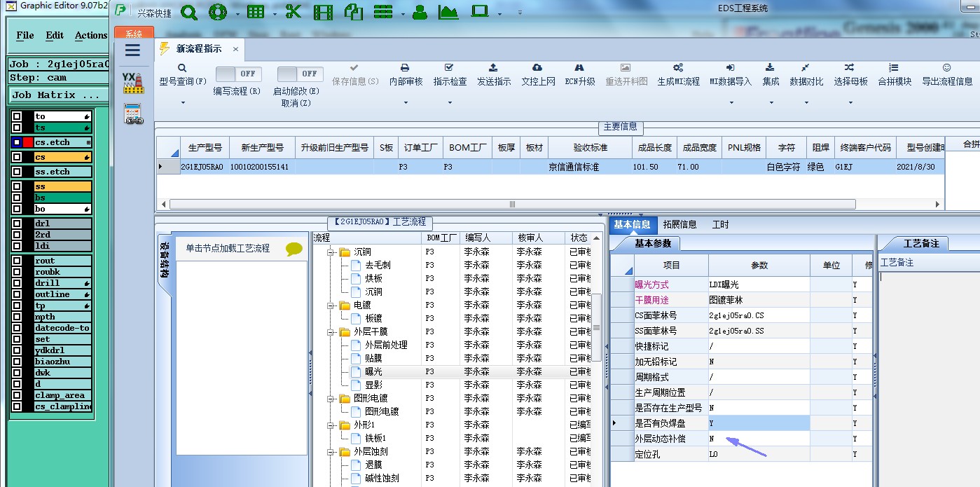
Task: Click 指示检查 check tool
Action: tap(450, 75)
